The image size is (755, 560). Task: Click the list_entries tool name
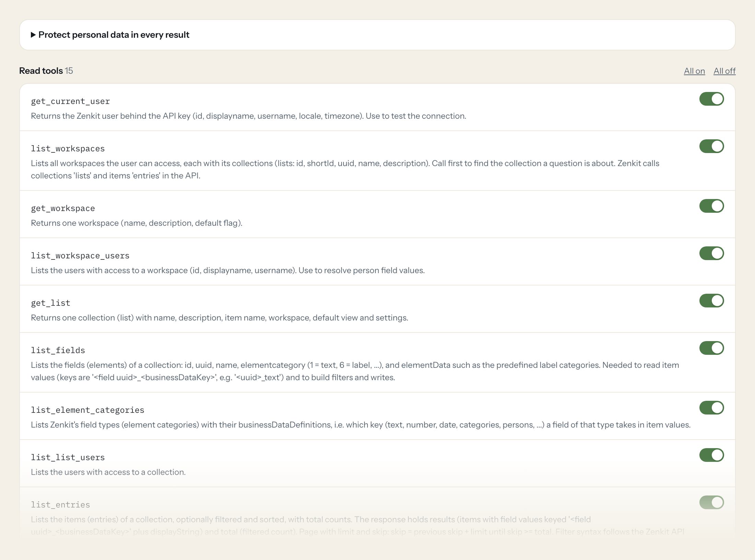(60, 505)
